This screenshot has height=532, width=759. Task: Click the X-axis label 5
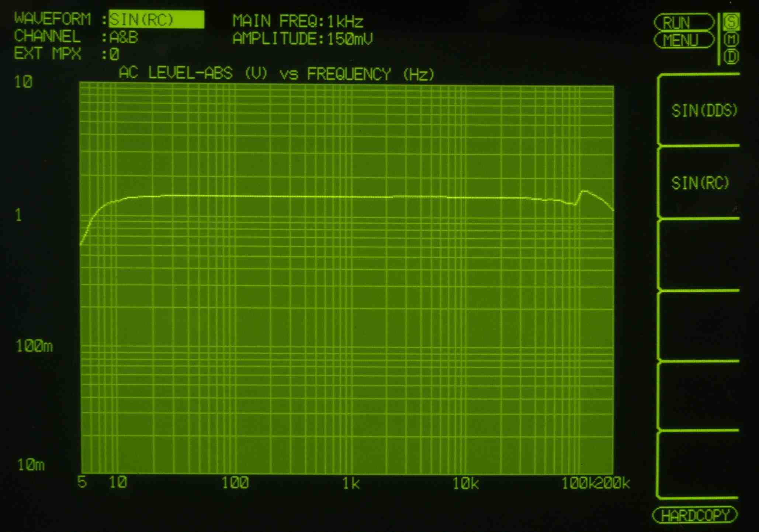click(83, 482)
